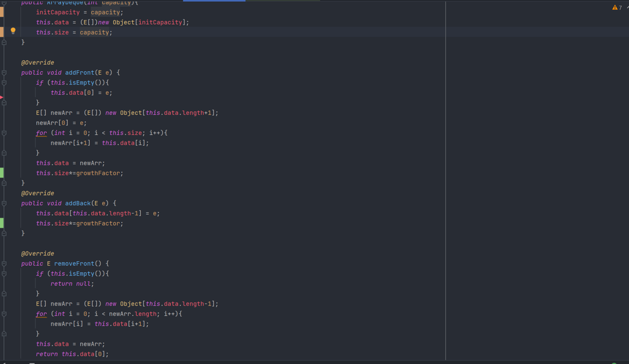This screenshot has height=364, width=629.
Task: Collapse the addBack method using its fold arrow
Action: coord(4,203)
